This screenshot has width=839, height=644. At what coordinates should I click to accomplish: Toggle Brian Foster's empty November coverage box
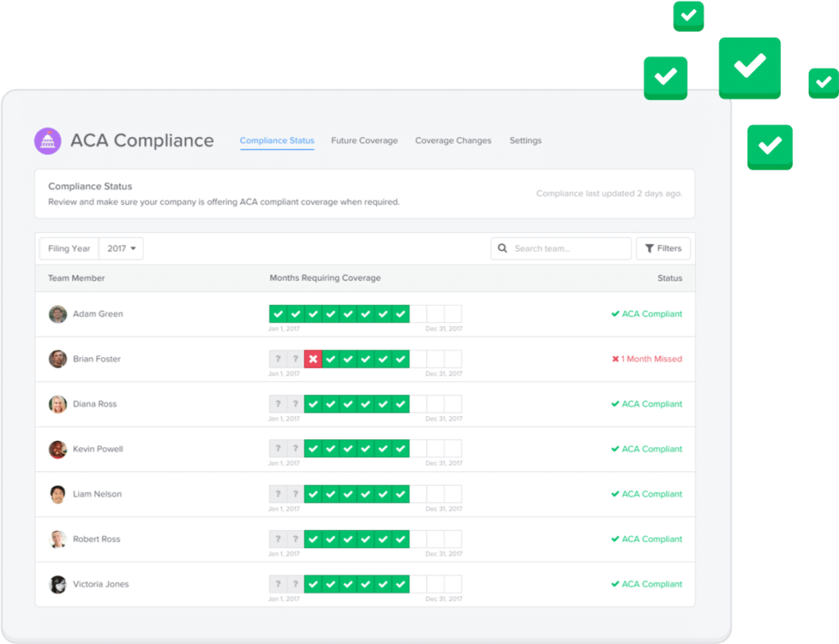point(437,359)
